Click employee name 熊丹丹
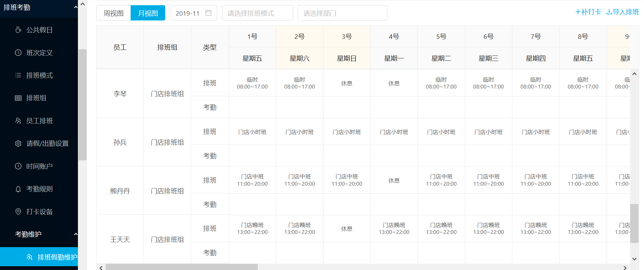 pos(120,191)
